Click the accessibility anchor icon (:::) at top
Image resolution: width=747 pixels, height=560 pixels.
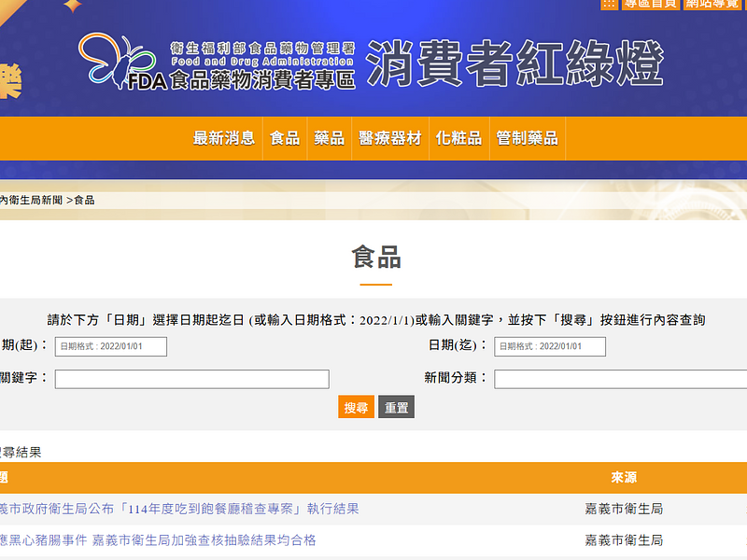point(608,4)
